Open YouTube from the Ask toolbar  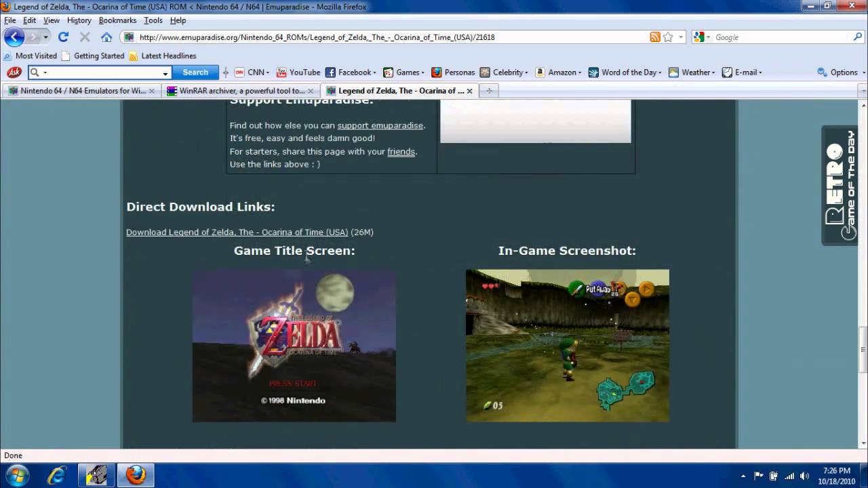(x=299, y=73)
